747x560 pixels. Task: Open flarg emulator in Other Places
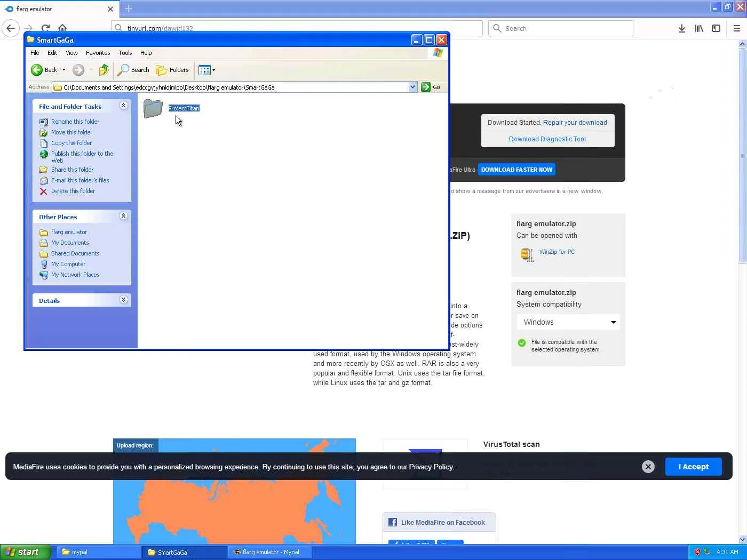pyautogui.click(x=69, y=232)
